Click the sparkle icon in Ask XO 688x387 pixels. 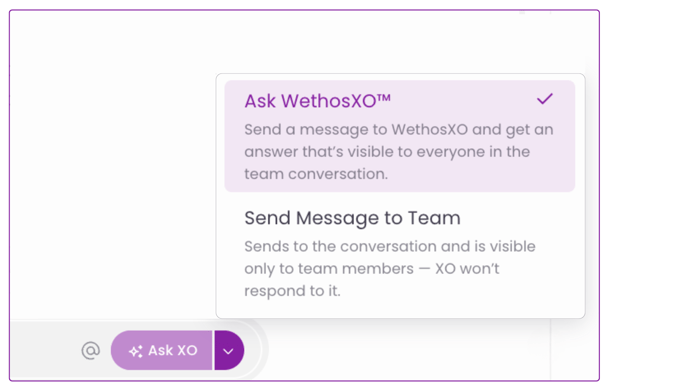pos(136,351)
